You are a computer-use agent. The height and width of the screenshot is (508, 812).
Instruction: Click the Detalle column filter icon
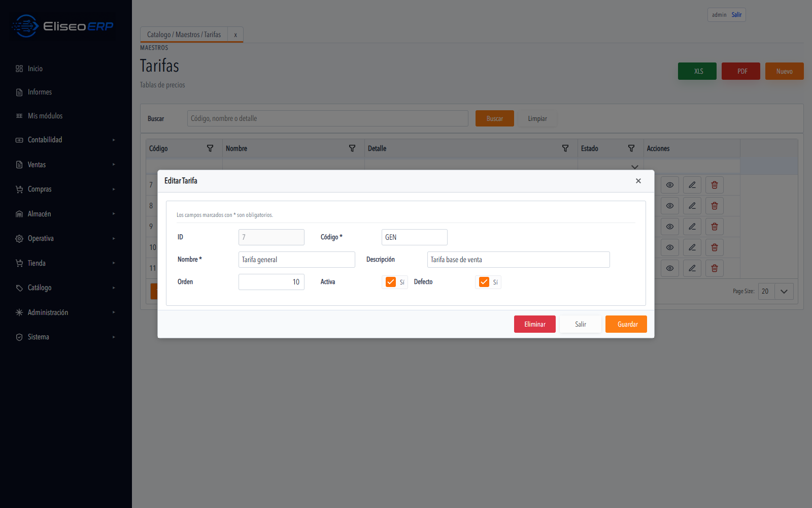coord(565,148)
